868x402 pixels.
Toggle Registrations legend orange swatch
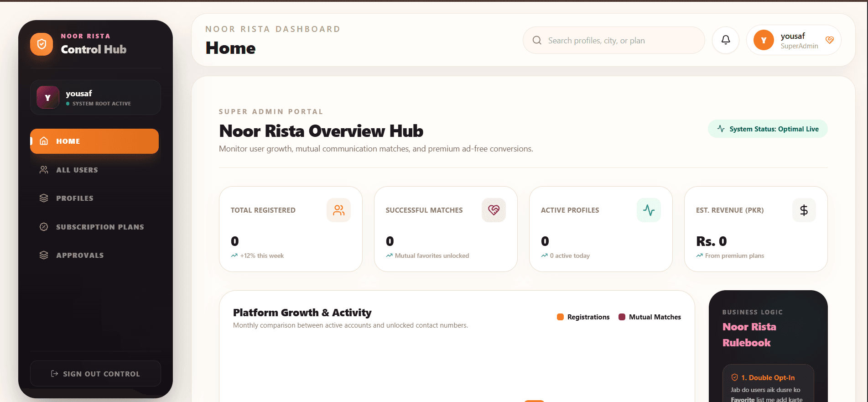(x=560, y=317)
